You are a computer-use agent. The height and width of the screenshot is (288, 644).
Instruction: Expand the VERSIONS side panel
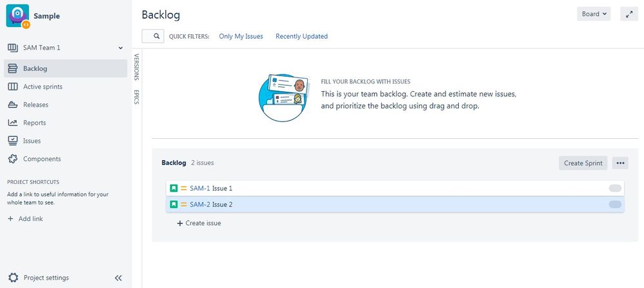[137, 67]
